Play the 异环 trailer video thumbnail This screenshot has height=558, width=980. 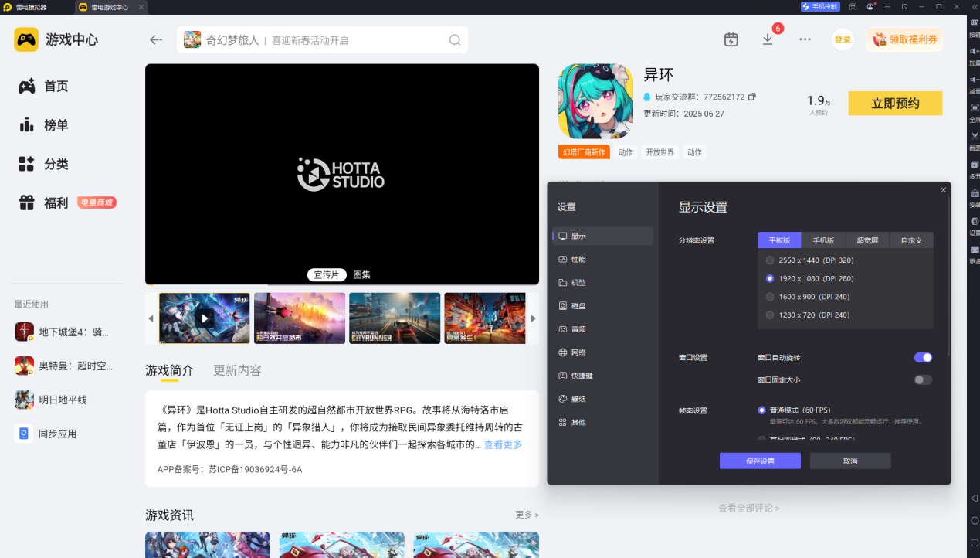point(203,318)
